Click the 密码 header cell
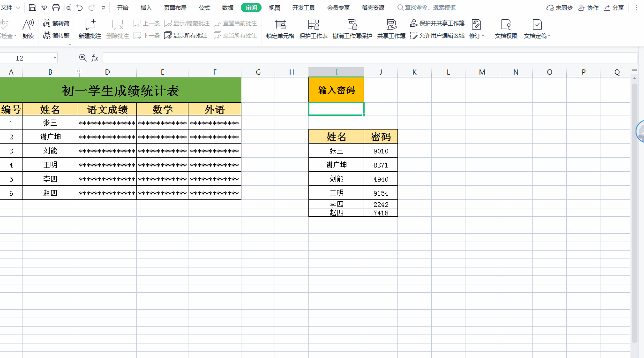 coord(381,137)
